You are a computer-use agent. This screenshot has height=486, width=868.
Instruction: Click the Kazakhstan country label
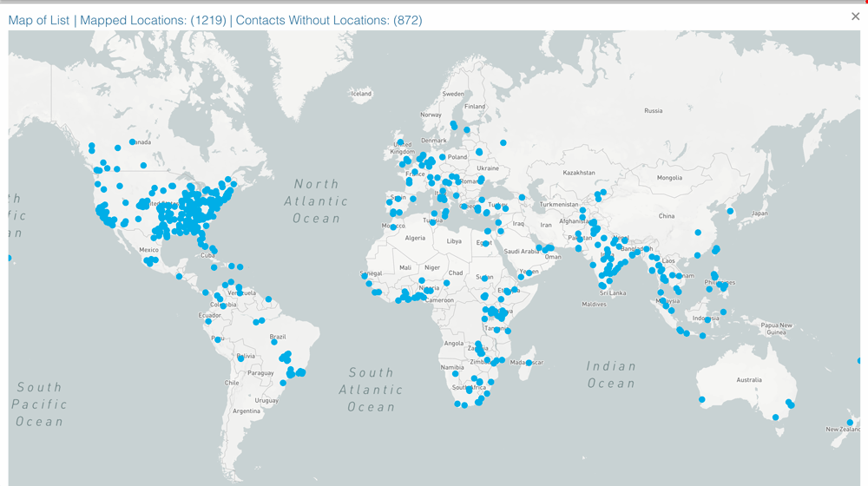pos(579,173)
